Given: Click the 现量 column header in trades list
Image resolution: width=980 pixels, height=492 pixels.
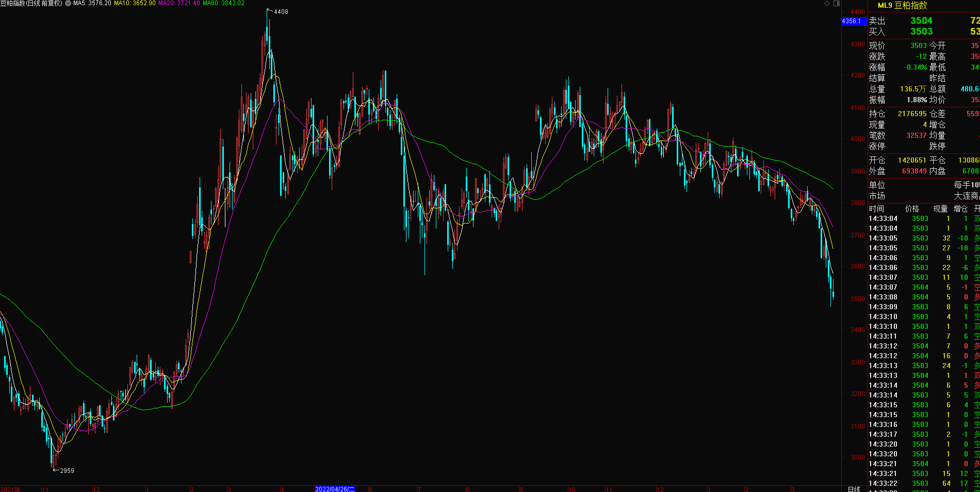Looking at the screenshot, I should 940,209.
